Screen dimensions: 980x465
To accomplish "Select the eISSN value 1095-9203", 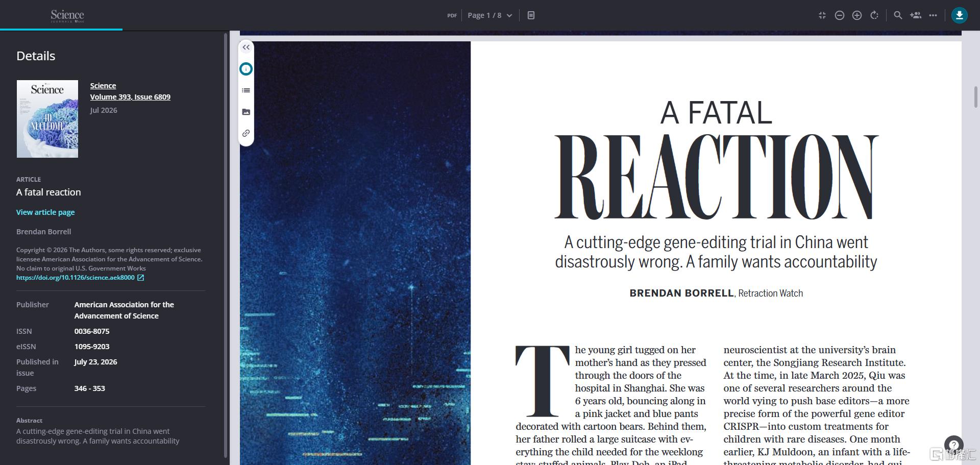I will click(x=92, y=347).
